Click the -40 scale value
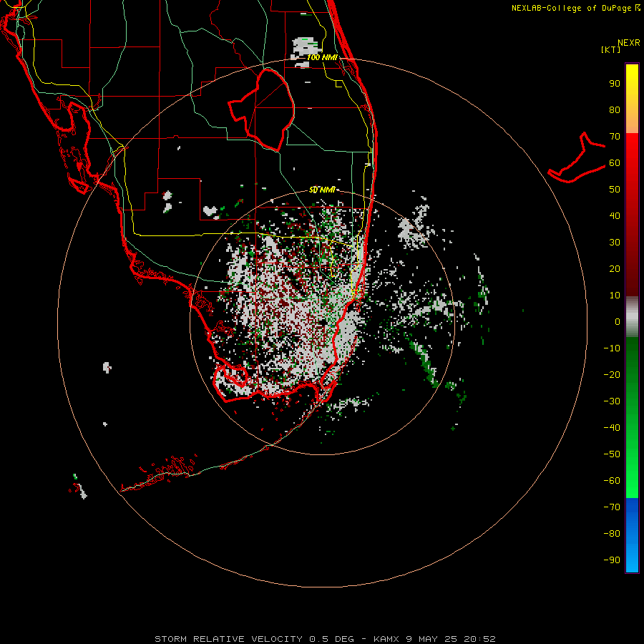644x644 pixels. coord(612,428)
